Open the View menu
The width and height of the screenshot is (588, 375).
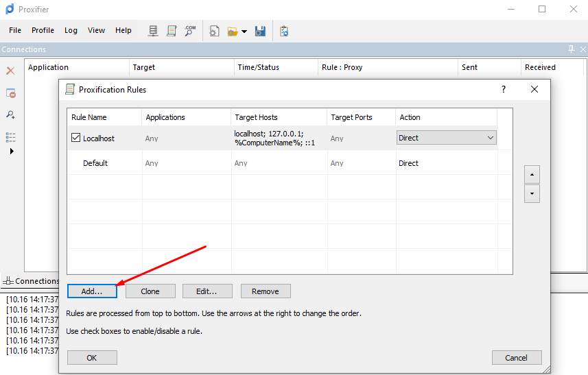[96, 30]
